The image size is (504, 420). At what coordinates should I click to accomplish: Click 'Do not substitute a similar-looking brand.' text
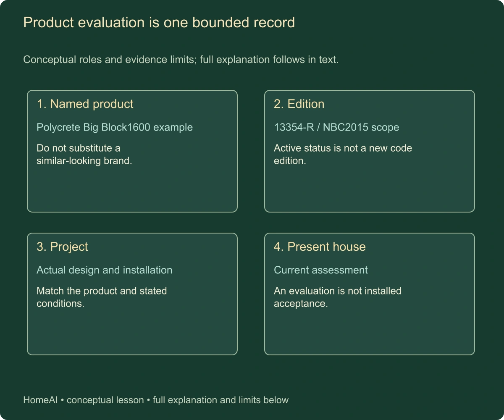pos(84,155)
